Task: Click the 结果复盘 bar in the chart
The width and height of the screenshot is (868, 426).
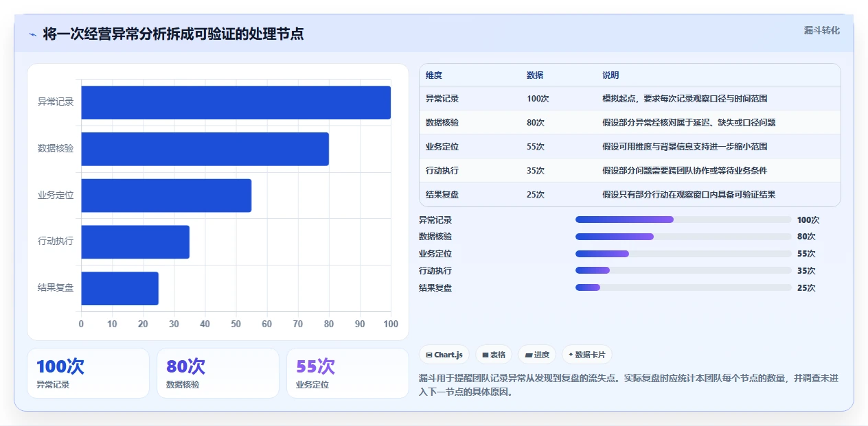Action: point(120,288)
